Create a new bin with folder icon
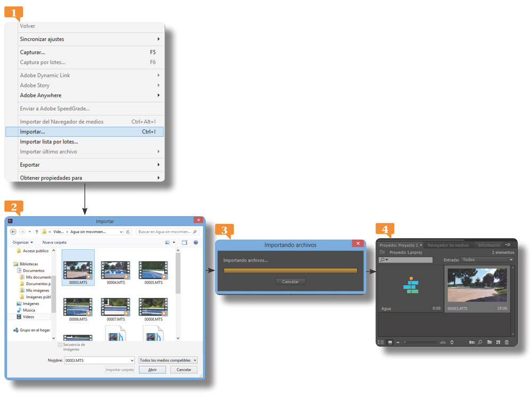The image size is (532, 398). (x=489, y=342)
